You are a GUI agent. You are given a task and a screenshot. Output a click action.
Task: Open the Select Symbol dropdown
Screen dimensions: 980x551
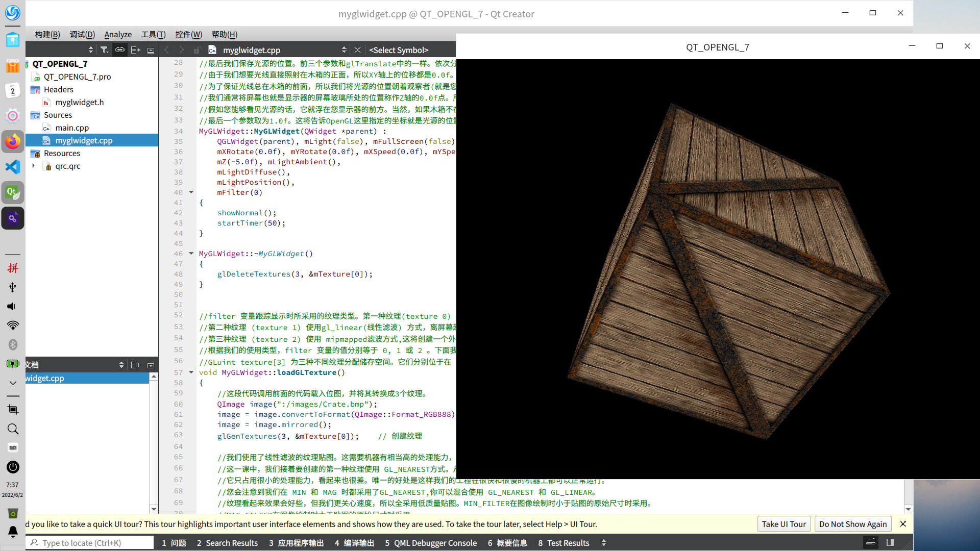click(x=399, y=49)
